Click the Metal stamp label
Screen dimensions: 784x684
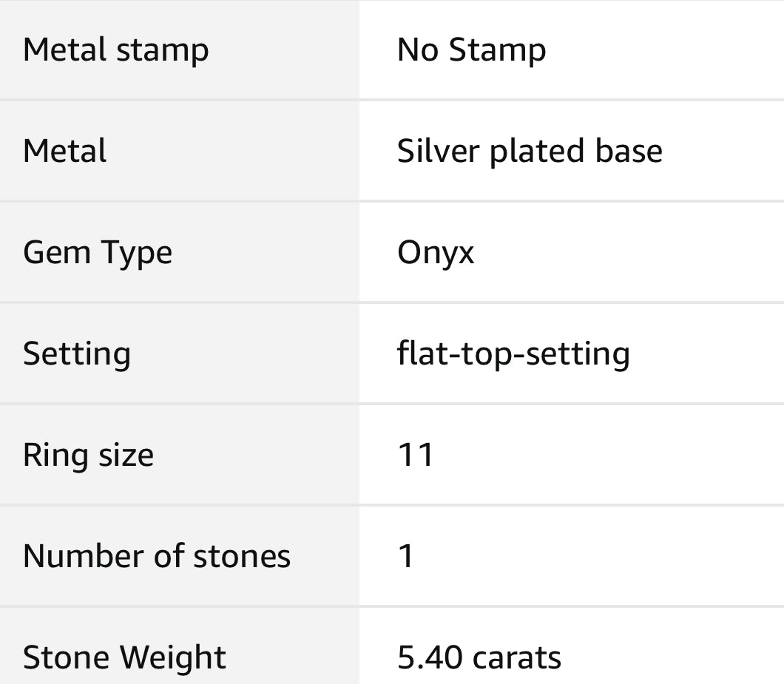pos(116,50)
